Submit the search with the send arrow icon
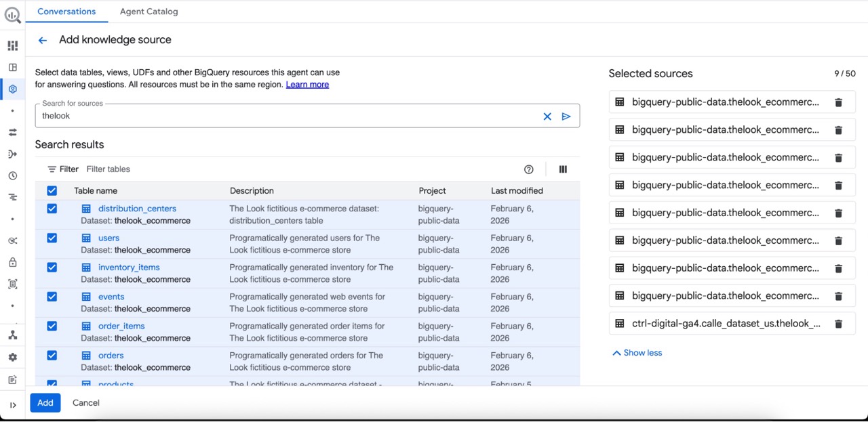 (566, 117)
